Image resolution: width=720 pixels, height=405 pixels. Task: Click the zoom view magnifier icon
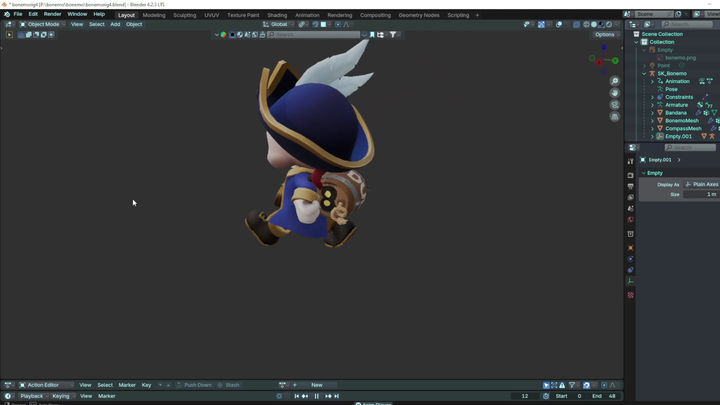pos(615,81)
